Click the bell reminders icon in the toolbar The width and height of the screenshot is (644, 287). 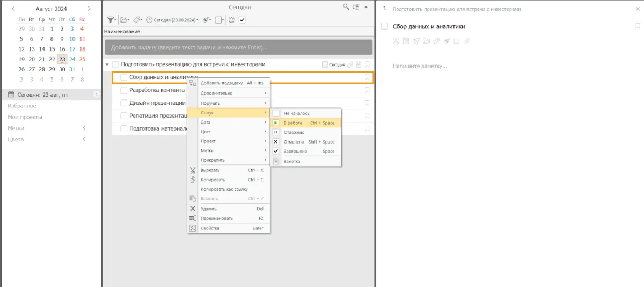tap(231, 20)
